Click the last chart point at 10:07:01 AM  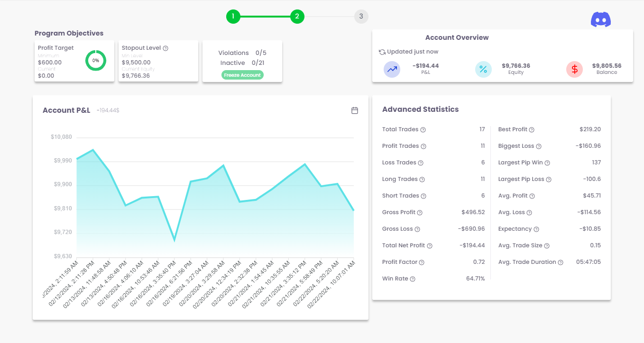tap(354, 210)
